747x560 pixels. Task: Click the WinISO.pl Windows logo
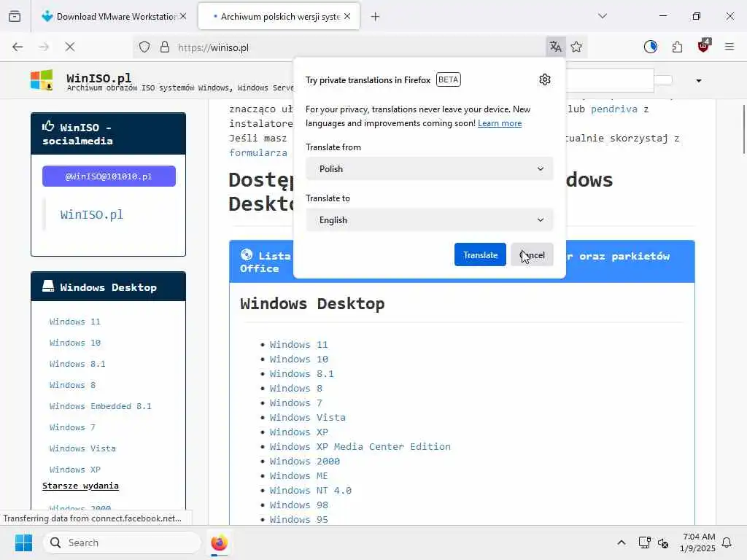point(42,79)
